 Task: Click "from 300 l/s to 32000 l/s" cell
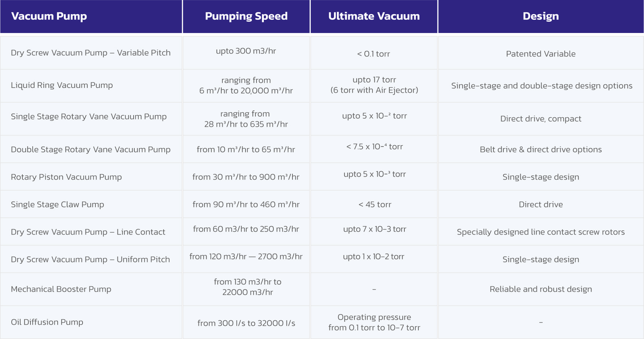tap(246, 323)
